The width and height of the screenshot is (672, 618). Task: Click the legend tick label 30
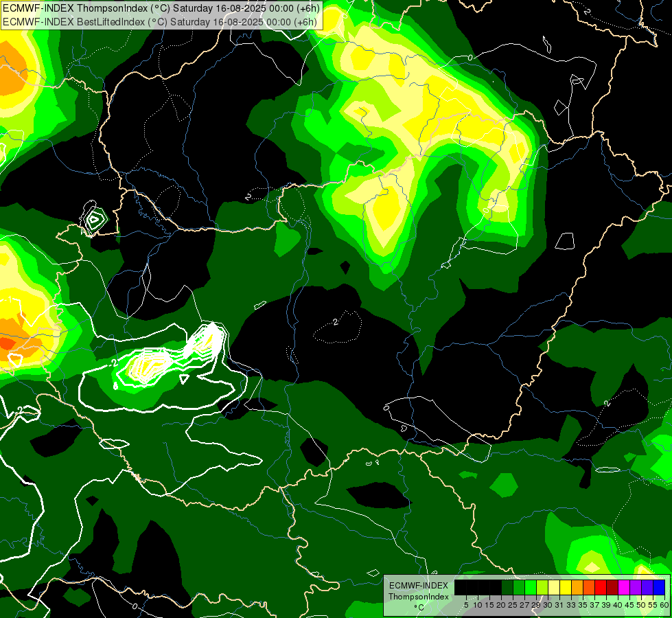[548, 605]
